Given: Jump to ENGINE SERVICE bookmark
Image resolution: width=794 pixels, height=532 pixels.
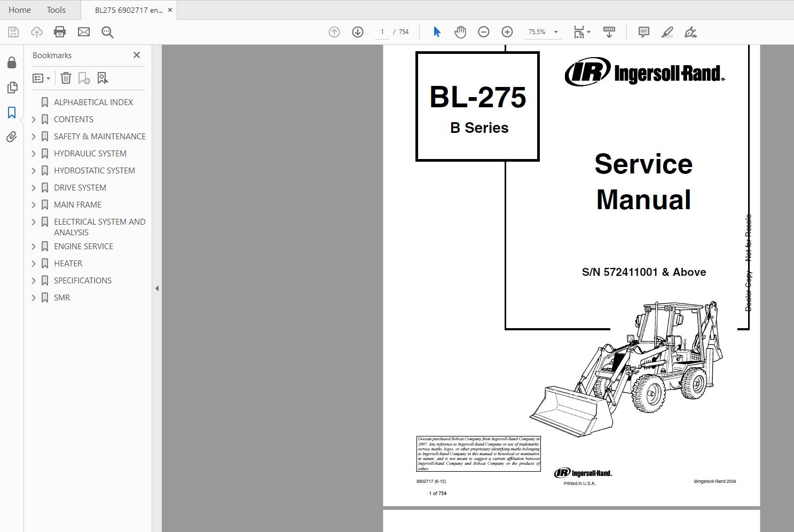Looking at the screenshot, I should [83, 246].
